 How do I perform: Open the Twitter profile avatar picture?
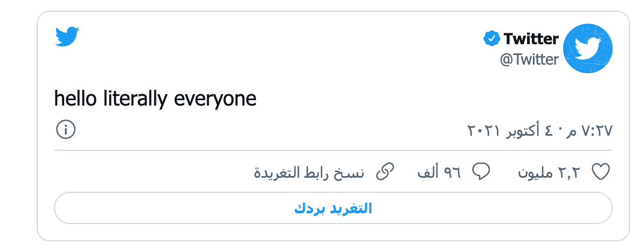click(588, 48)
